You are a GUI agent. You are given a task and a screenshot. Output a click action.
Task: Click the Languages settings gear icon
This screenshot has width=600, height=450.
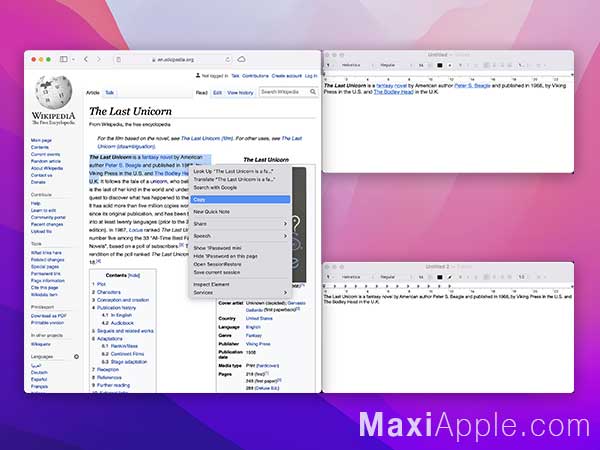(76, 357)
